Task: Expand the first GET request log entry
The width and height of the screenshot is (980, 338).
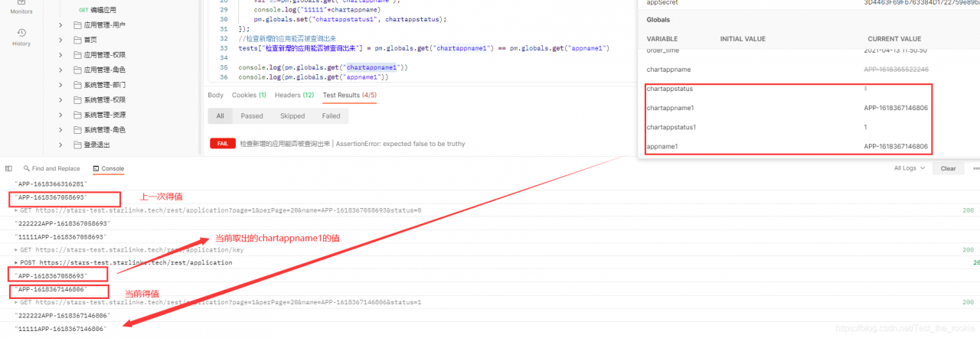Action: pos(17,210)
